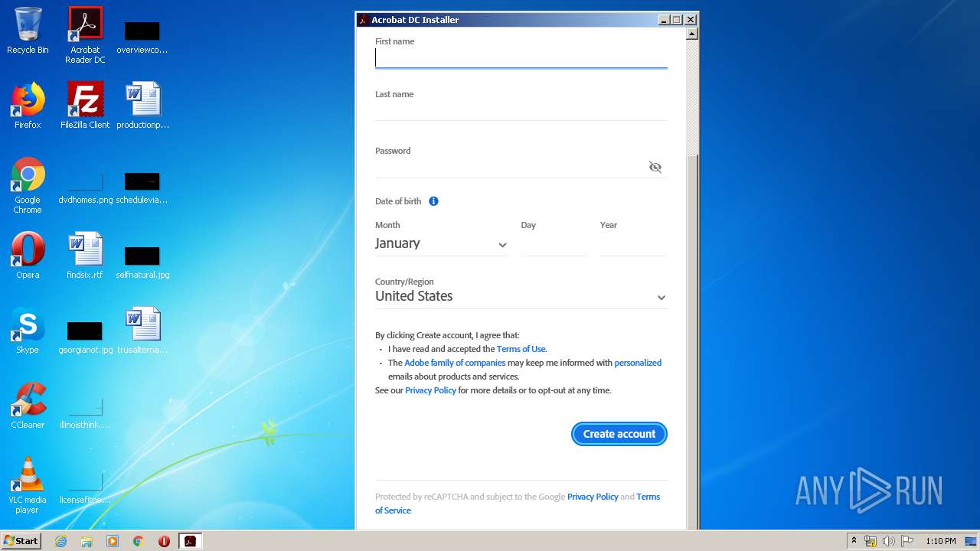Open the Recycle Bin desktop icon
Image resolution: width=980 pixels, height=551 pixels.
point(28,31)
